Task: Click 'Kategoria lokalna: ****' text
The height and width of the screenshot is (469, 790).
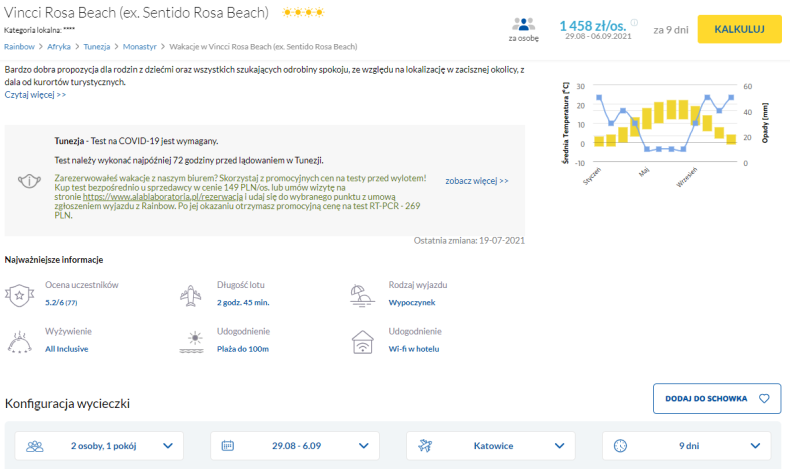Action: 39,30
